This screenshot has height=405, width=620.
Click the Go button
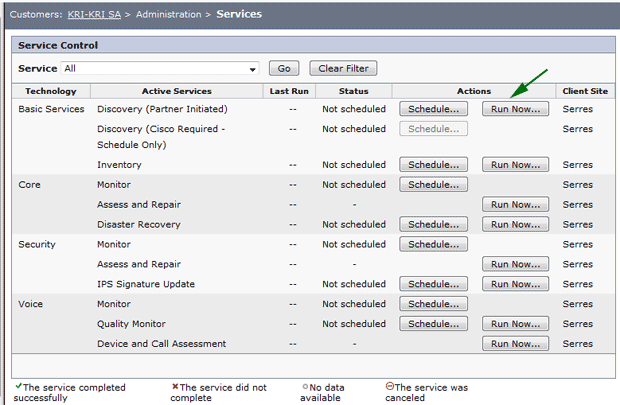284,68
